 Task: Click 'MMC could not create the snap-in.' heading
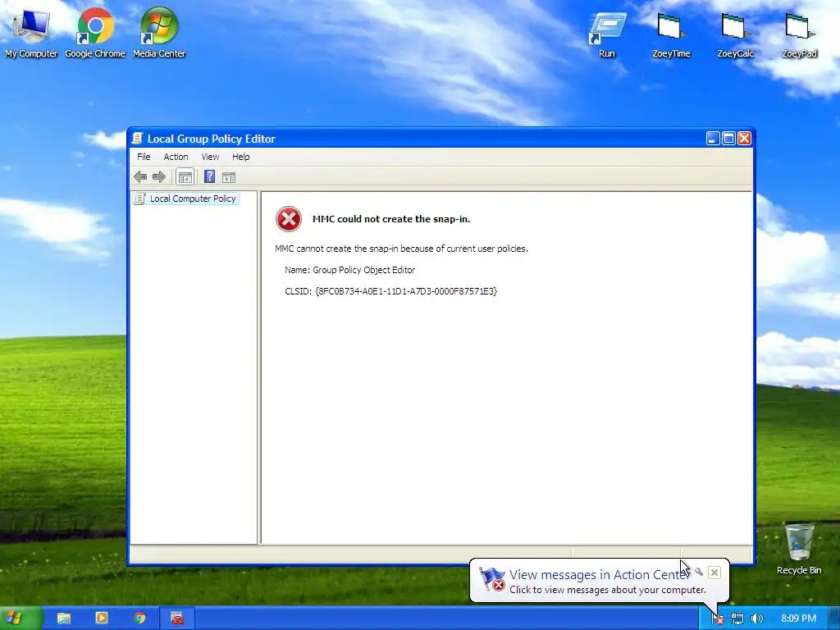pyautogui.click(x=391, y=218)
